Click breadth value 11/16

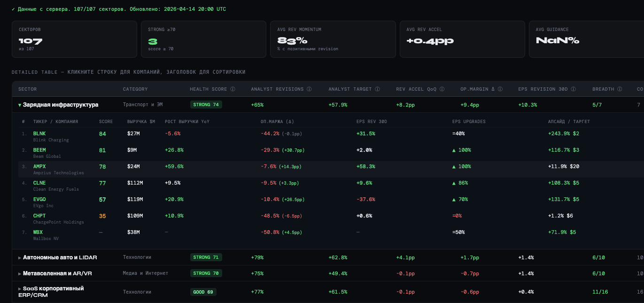pyautogui.click(x=600, y=292)
